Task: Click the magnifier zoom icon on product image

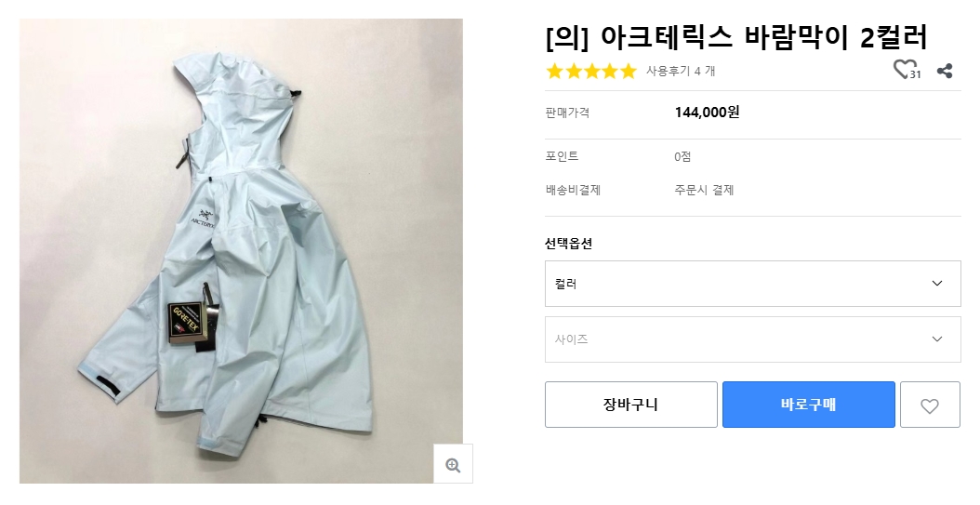Action: pyautogui.click(x=453, y=464)
